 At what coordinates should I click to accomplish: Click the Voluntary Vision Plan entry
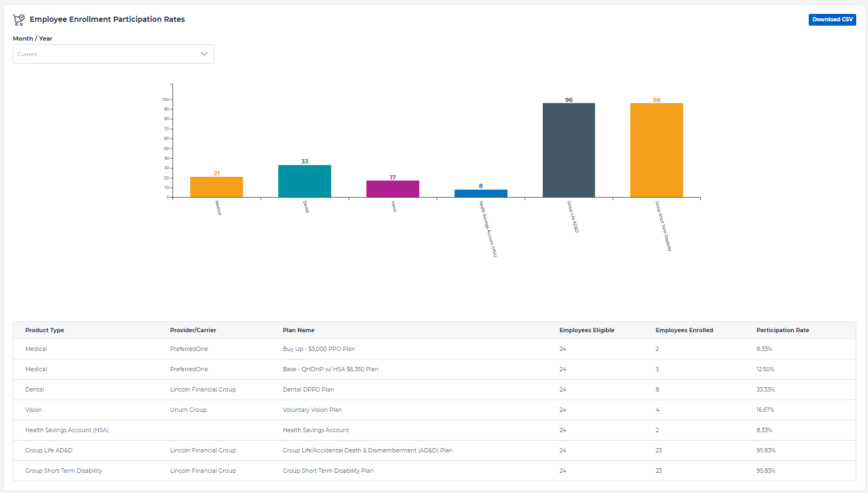click(x=312, y=410)
